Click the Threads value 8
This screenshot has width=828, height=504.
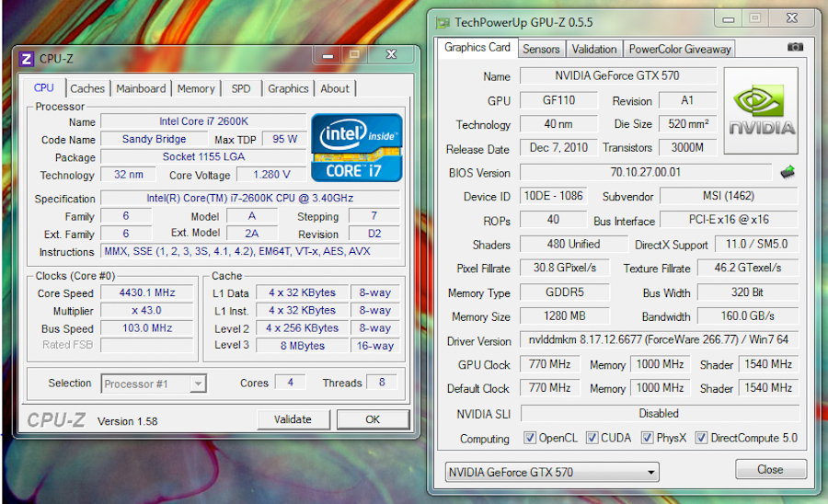[x=381, y=382]
